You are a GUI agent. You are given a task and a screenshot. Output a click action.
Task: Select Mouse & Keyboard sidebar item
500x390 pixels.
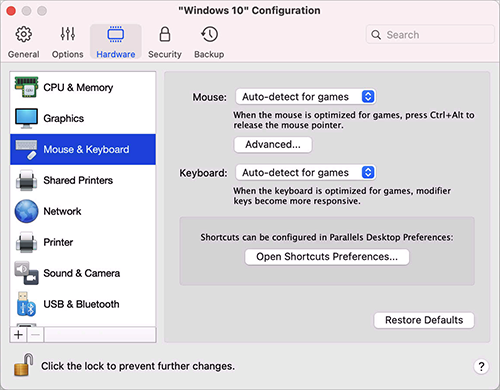(83, 149)
